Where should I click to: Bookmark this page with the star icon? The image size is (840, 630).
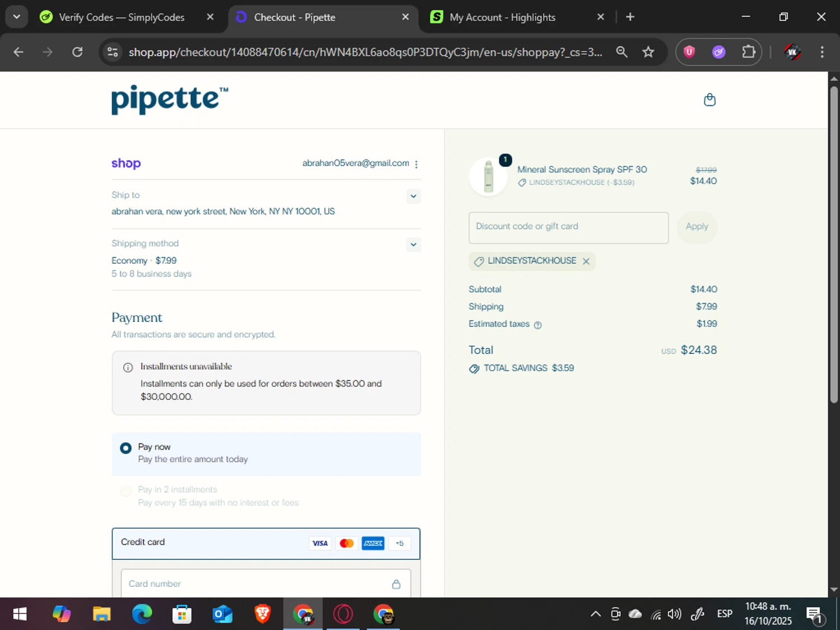pos(648,52)
